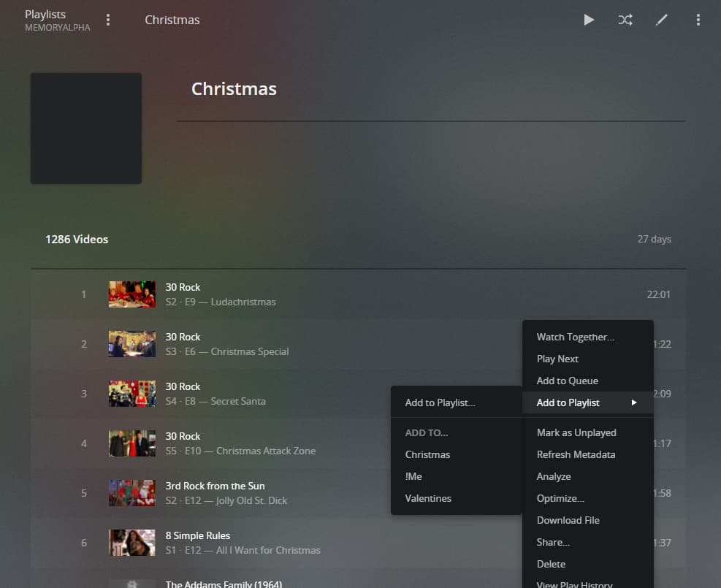Click the 1286 Videos count

click(77, 239)
